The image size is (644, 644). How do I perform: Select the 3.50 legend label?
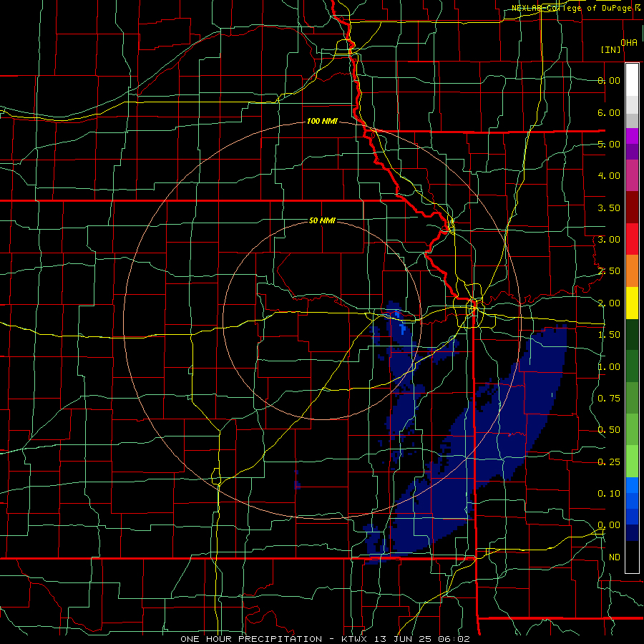pyautogui.click(x=609, y=208)
